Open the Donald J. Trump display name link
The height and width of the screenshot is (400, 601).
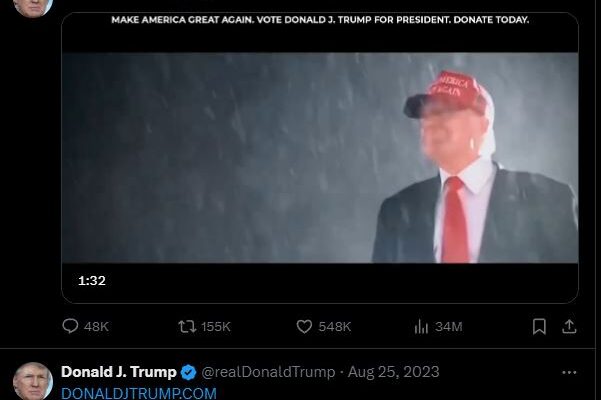[x=118, y=372]
